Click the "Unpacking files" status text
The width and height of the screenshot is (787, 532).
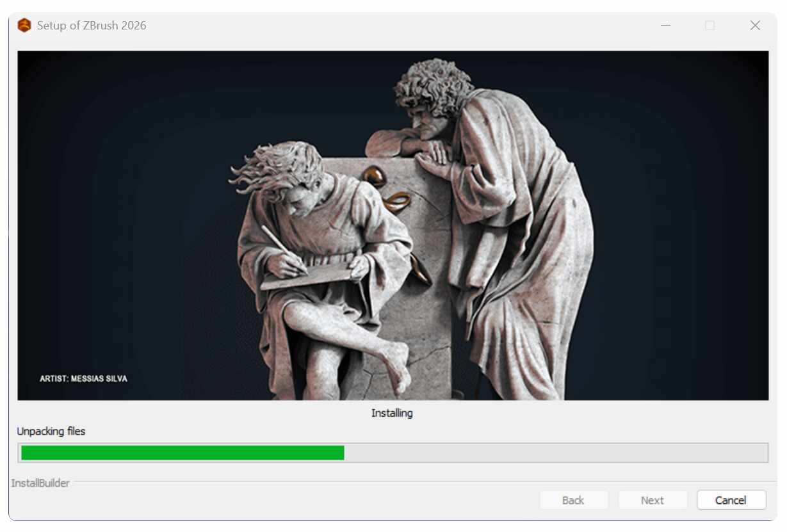[x=51, y=431]
